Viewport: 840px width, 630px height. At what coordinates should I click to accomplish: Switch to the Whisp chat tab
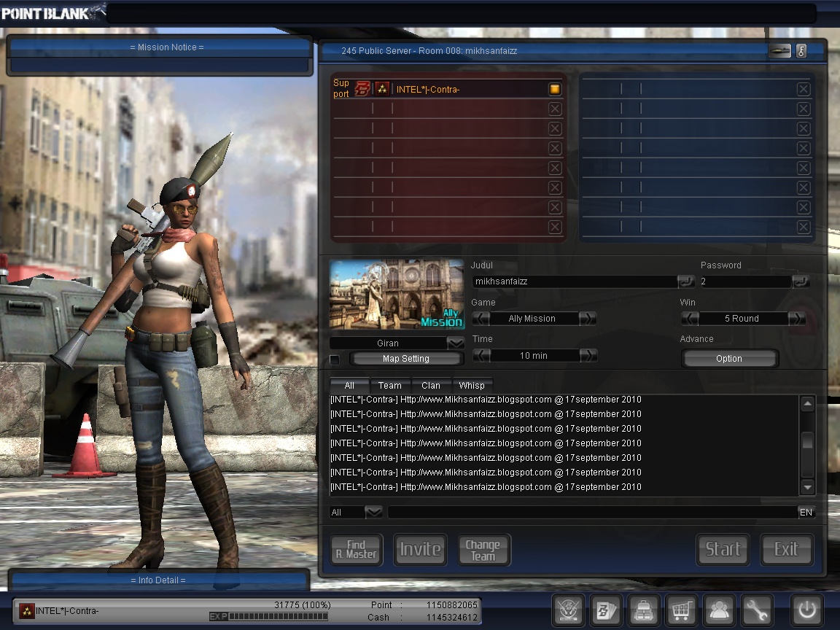tap(472, 385)
